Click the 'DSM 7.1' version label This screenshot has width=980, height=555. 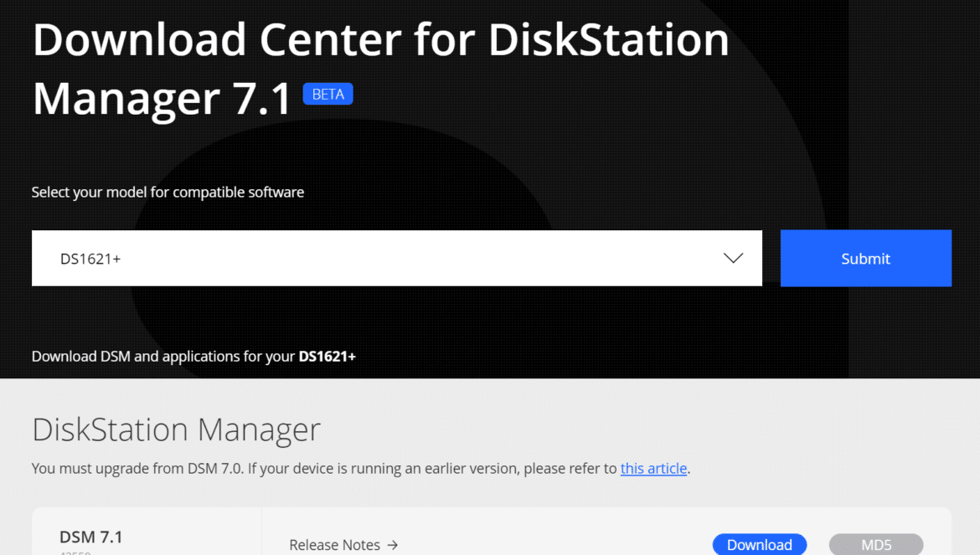91,537
